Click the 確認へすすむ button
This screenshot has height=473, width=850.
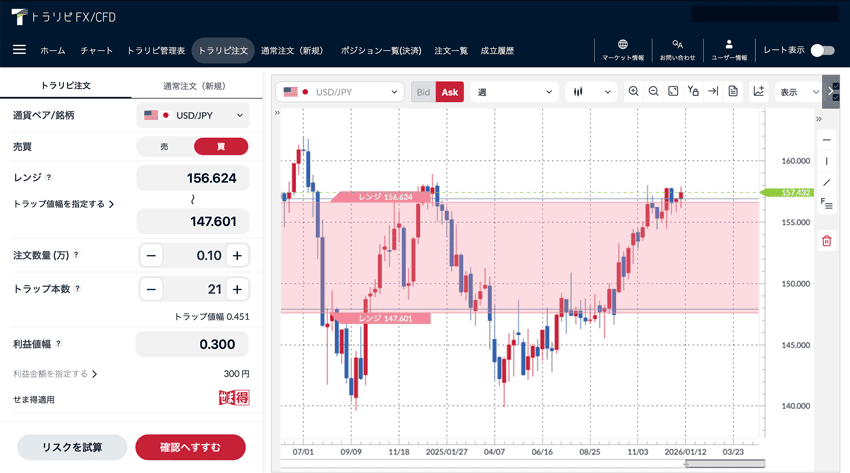coord(190,447)
